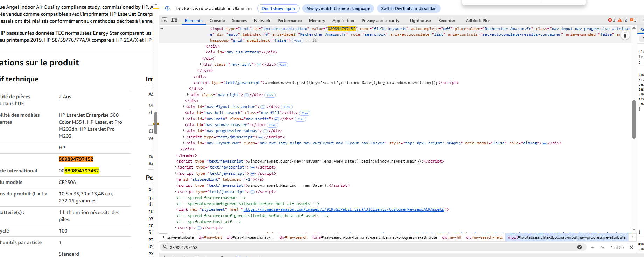Select the nav-iss-attach div row

point(241,52)
